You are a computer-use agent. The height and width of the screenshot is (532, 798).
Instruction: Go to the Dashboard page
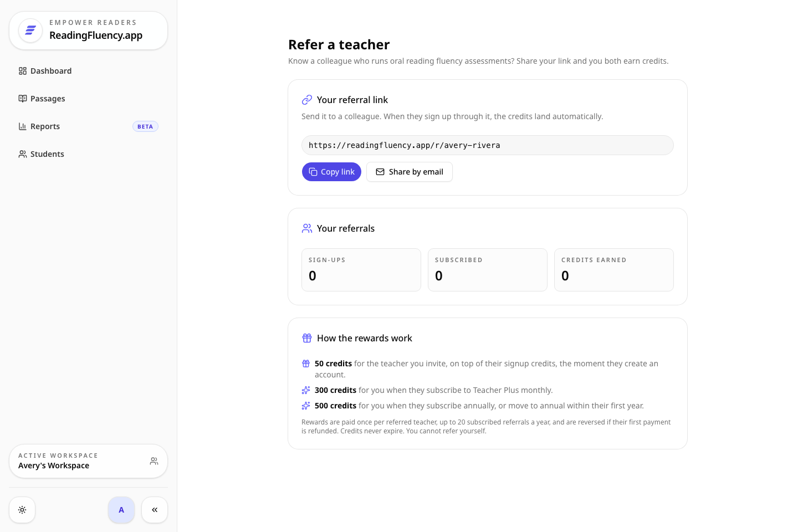pos(88,71)
